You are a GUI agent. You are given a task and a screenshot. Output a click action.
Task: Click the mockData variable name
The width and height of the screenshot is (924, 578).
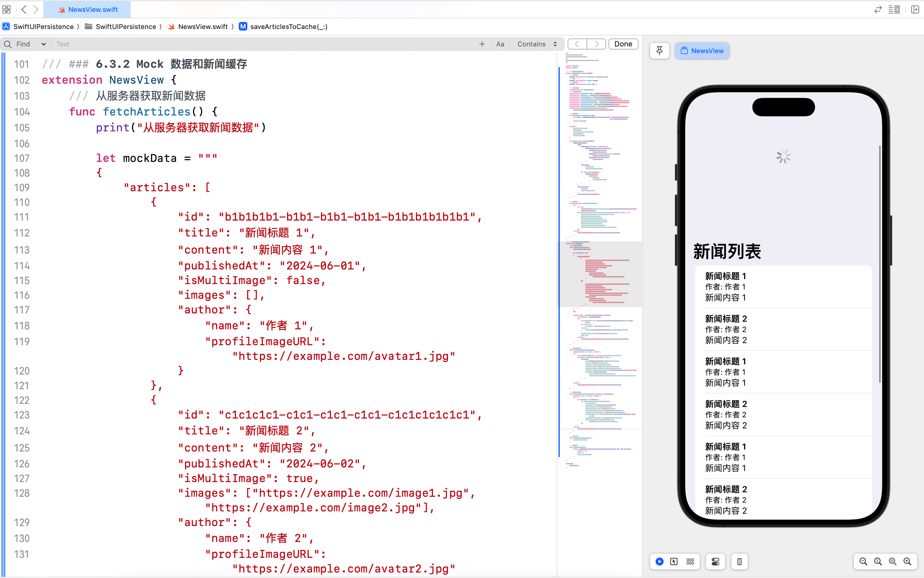(150, 158)
